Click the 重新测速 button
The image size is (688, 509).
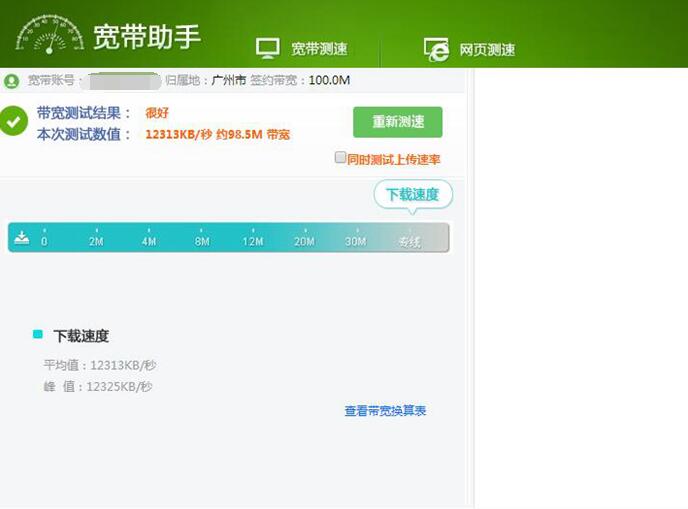[398, 122]
